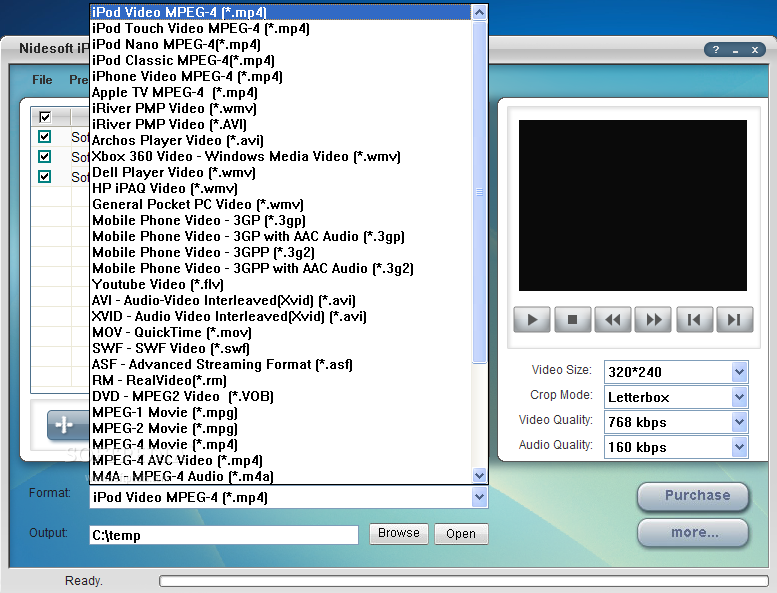Viewport: 777px width, 593px height.
Task: Expand the Video Quality dropdown
Action: tap(739, 422)
